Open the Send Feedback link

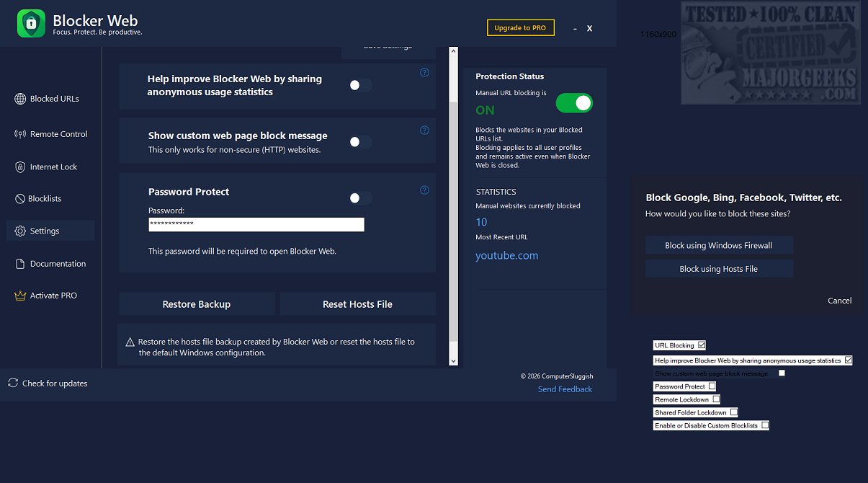tap(565, 389)
